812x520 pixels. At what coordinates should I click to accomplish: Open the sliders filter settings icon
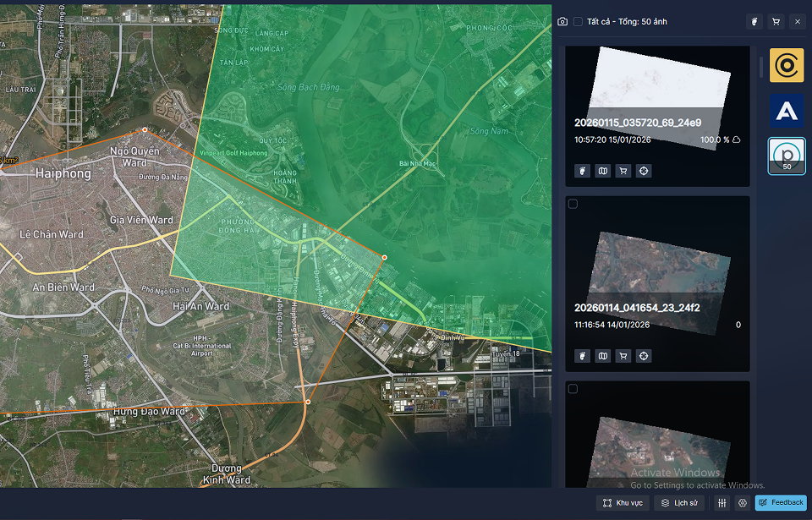tap(722, 503)
